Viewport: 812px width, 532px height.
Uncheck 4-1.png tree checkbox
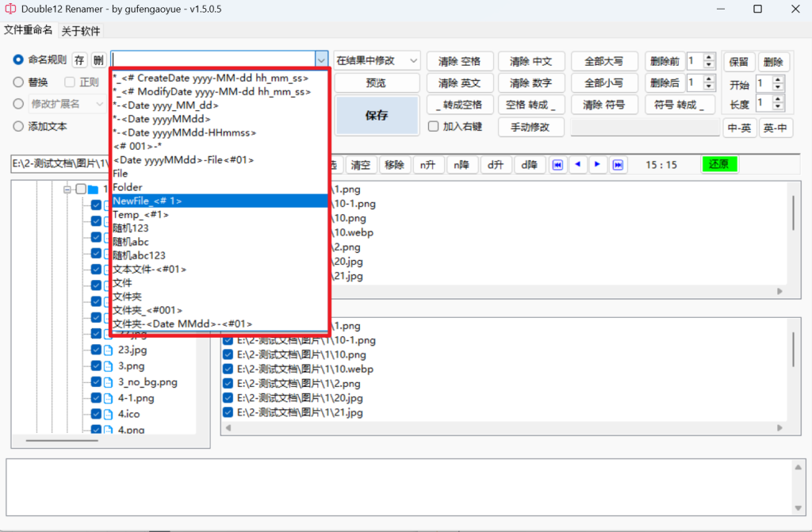pyautogui.click(x=96, y=398)
